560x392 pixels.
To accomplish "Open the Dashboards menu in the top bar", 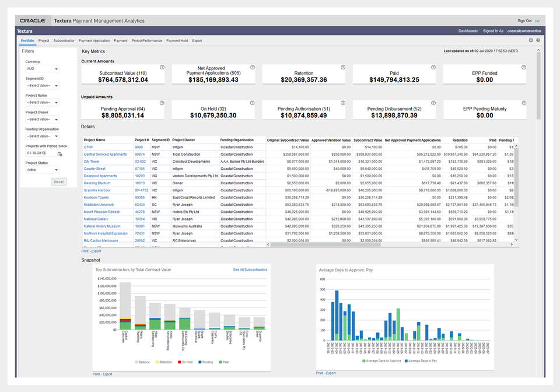I will [470, 30].
